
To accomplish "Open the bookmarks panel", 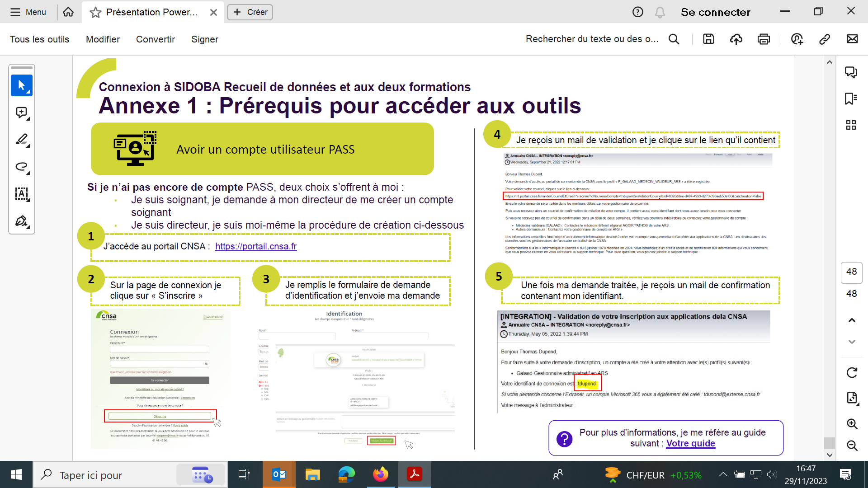I will point(851,99).
